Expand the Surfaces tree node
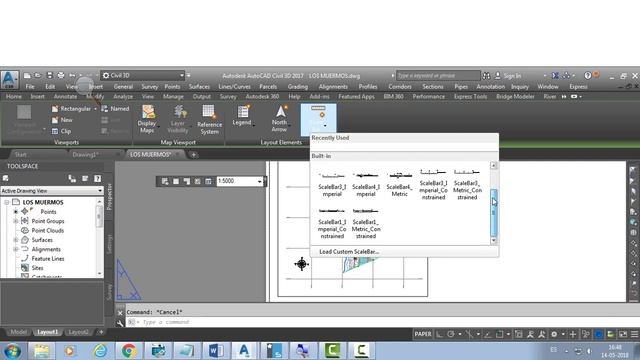 pyautogui.click(x=16, y=240)
